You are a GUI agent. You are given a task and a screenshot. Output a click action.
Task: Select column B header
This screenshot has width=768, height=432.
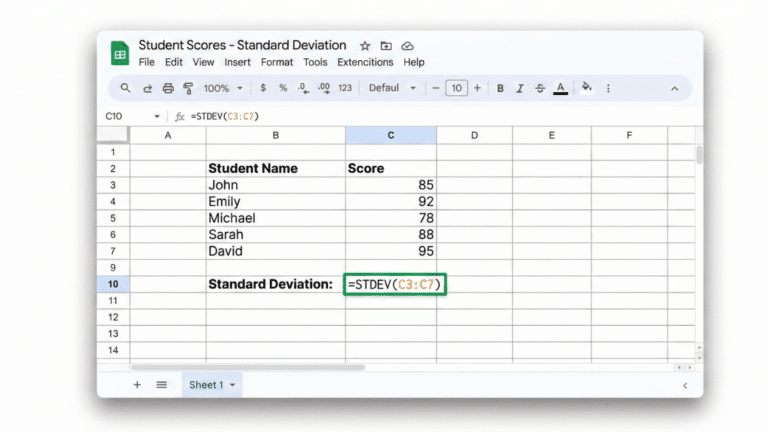pos(276,135)
